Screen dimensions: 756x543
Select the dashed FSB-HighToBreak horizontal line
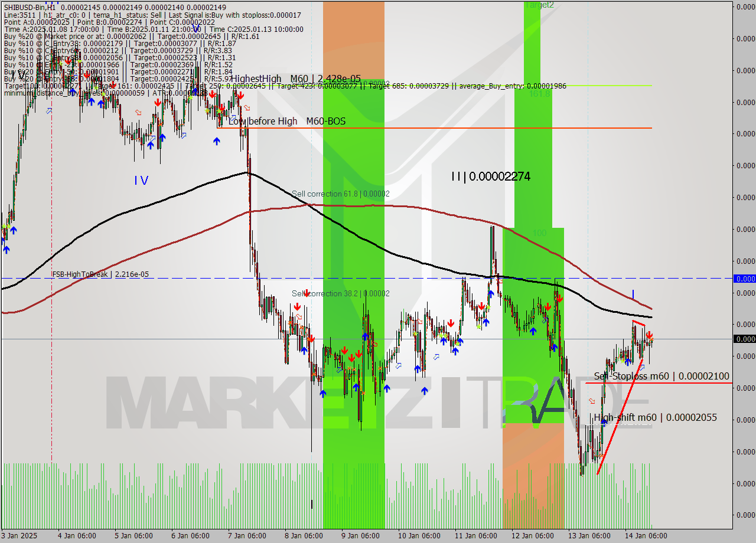click(x=366, y=278)
